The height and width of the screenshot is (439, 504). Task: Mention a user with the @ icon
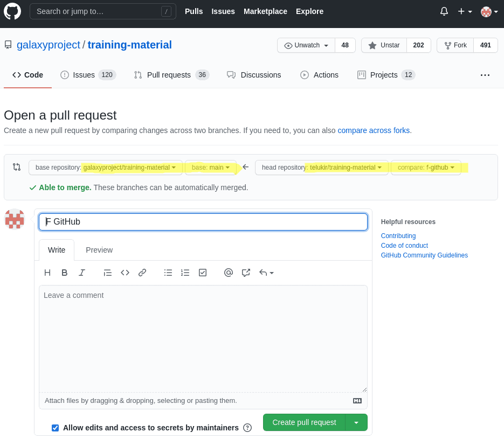click(229, 273)
